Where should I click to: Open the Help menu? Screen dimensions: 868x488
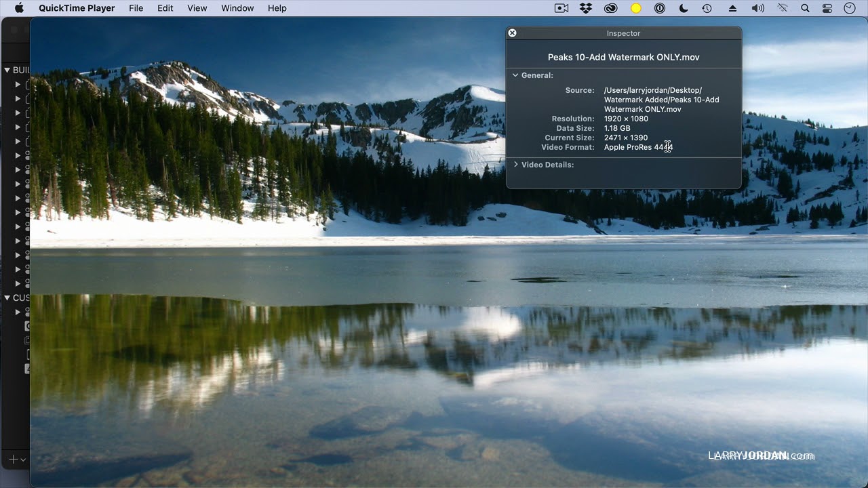[x=277, y=8]
